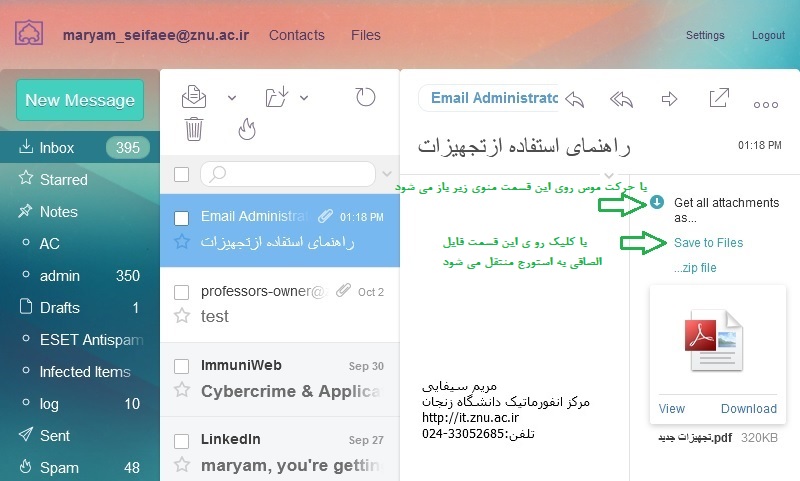This screenshot has width=800, height=481.
Task: Click the refresh mail icon
Action: [365, 97]
